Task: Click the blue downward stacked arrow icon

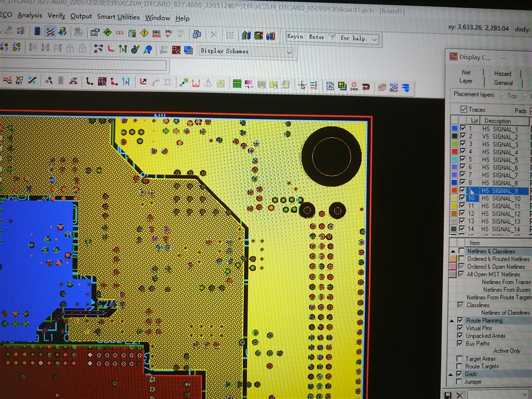Action: pos(406,88)
